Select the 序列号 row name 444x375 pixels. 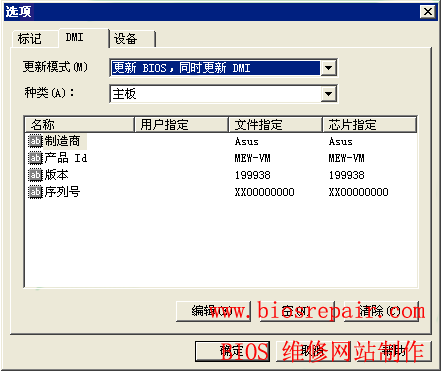click(62, 192)
